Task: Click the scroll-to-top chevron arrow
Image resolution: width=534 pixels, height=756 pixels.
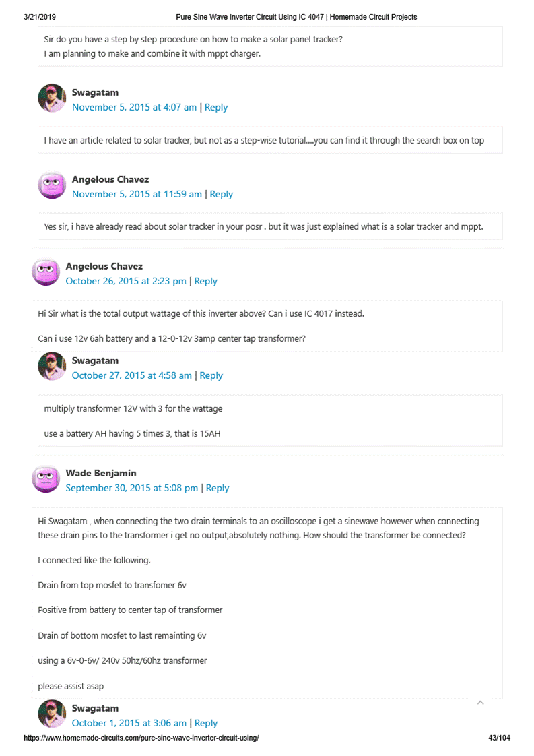Action: [x=480, y=703]
